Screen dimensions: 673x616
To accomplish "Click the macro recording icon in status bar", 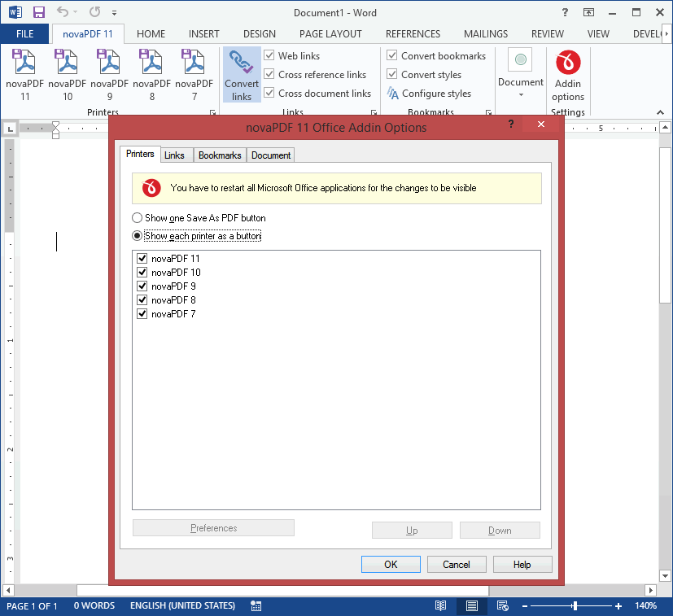I will (256, 605).
